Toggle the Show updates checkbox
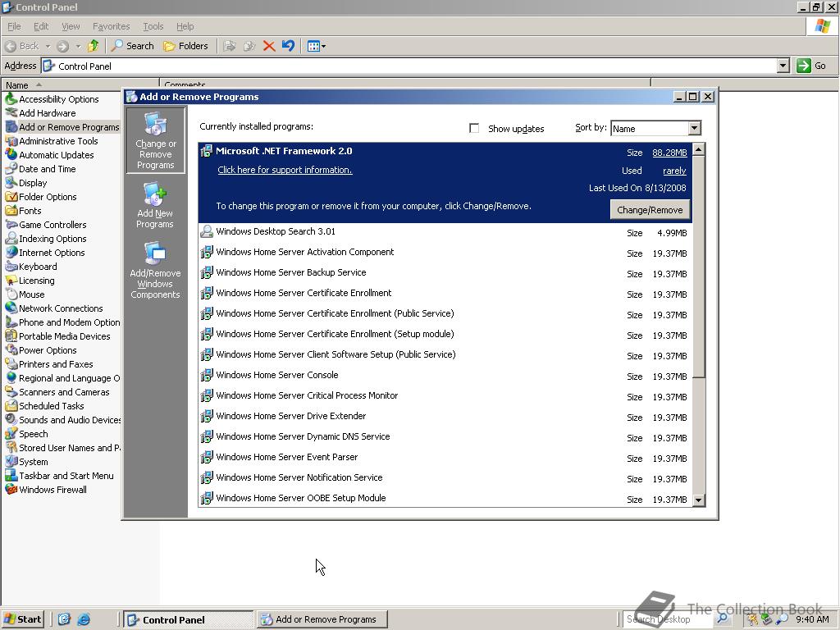This screenshot has width=840, height=630. [x=474, y=128]
